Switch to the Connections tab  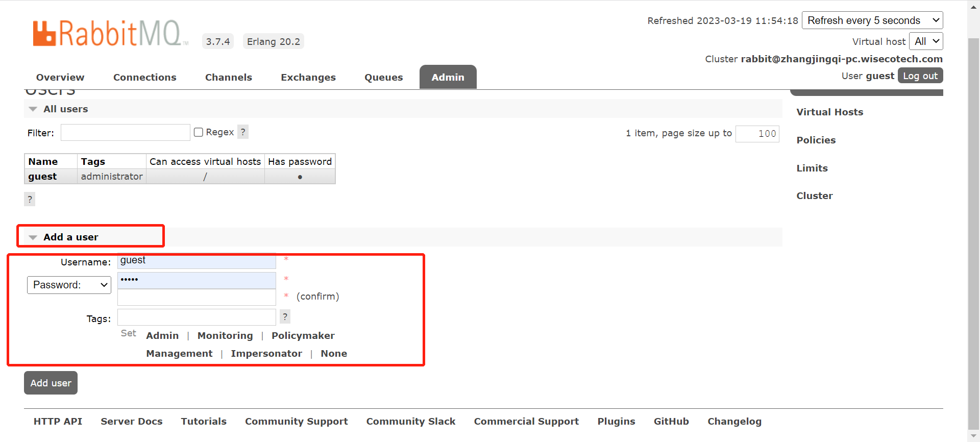click(x=145, y=77)
